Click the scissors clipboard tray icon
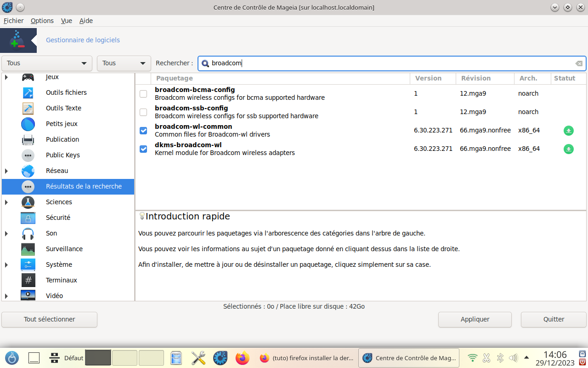This screenshot has width=588, height=368. click(487, 358)
